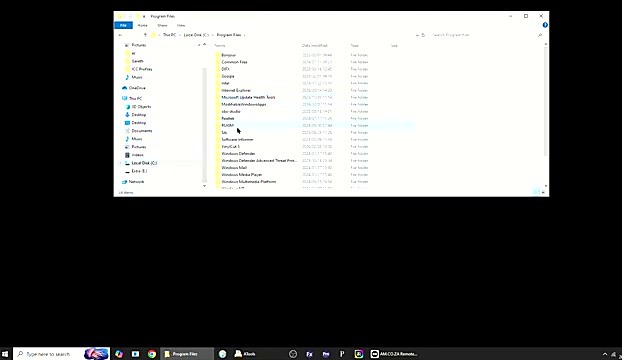Select the Google folder
This screenshot has height=360, width=622.
click(x=228, y=76)
